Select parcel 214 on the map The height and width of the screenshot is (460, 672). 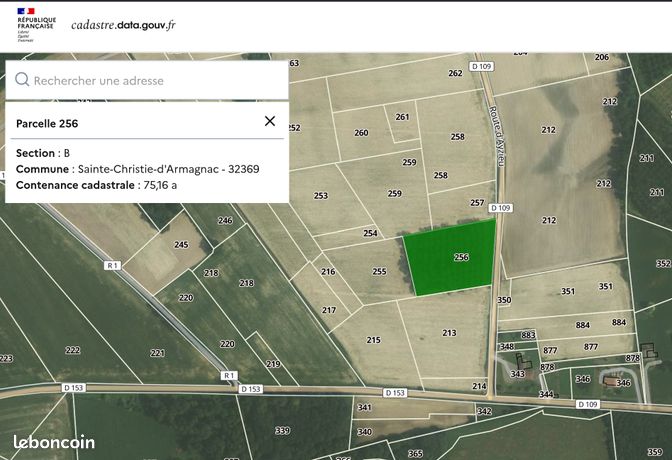click(479, 386)
